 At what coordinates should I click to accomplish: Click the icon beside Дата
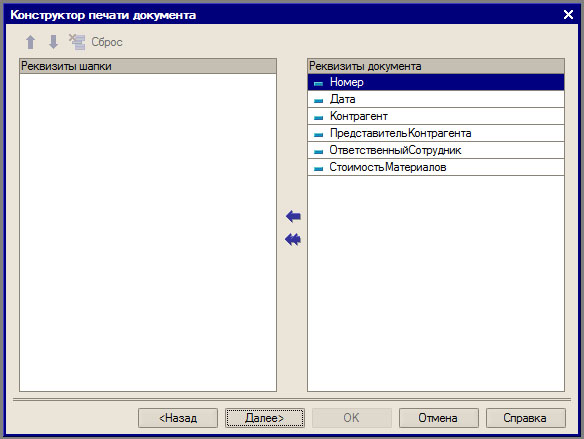click(x=318, y=101)
